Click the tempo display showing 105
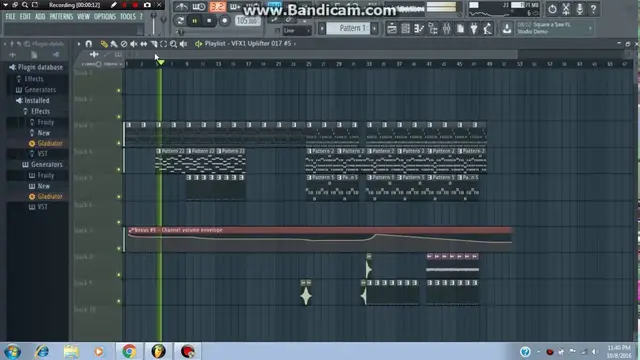Image resolution: width=640 pixels, height=360 pixels. coord(248,20)
